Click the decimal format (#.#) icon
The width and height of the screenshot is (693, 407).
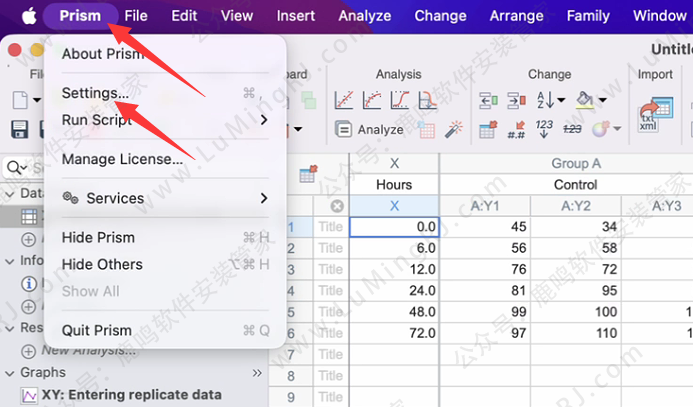517,129
